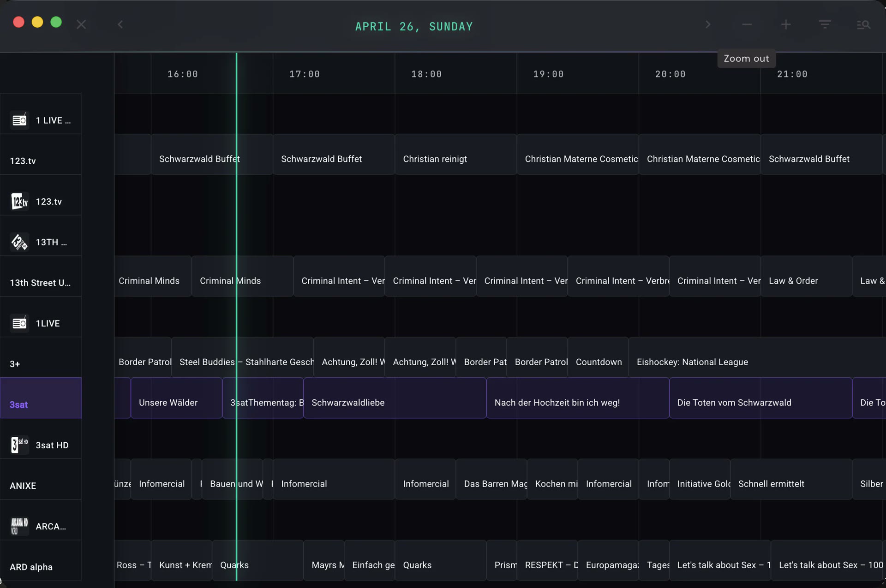Screen dimensions: 886x588
Task: Open Schwarzwaldliebe on 3sat
Action: pos(395,398)
